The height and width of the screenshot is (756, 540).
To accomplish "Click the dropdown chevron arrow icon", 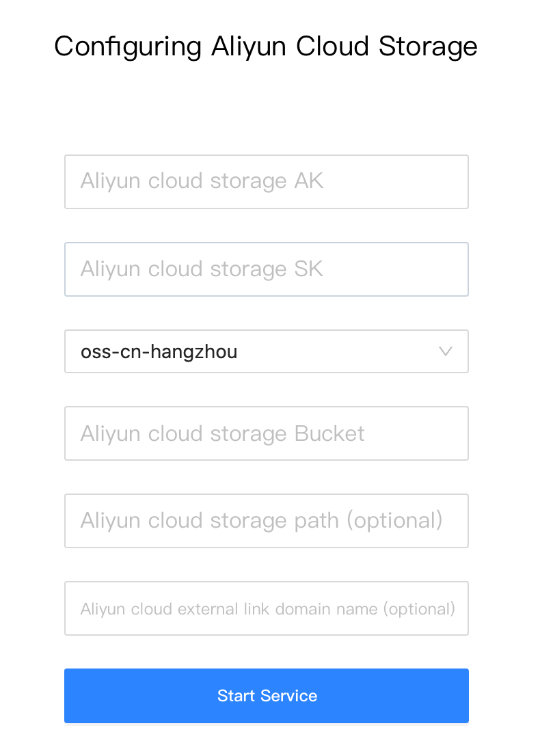I will click(446, 351).
